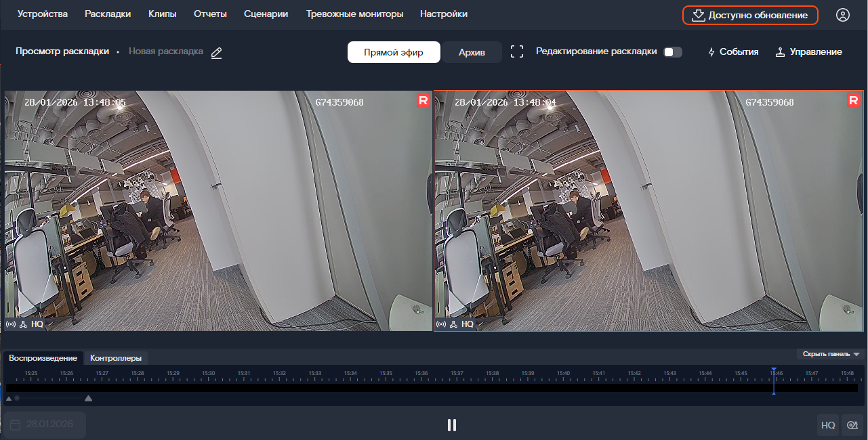
Task: Click the recording R badge on left camera
Action: (x=423, y=101)
